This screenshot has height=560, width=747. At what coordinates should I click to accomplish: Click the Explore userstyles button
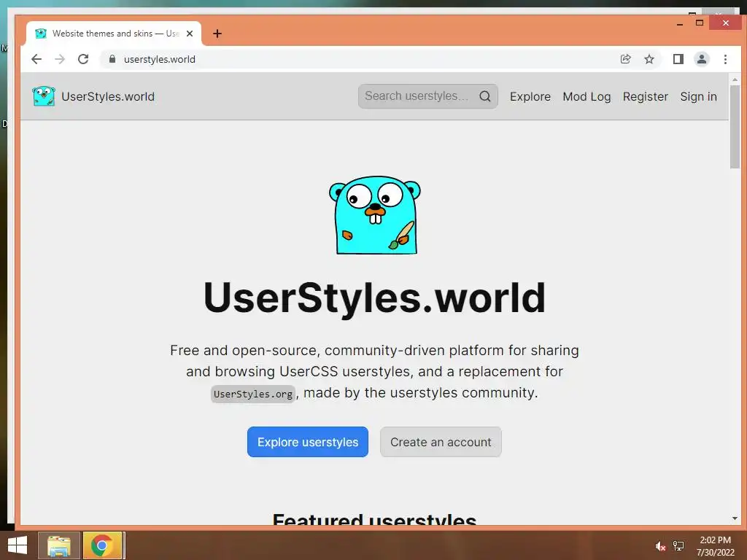(308, 442)
